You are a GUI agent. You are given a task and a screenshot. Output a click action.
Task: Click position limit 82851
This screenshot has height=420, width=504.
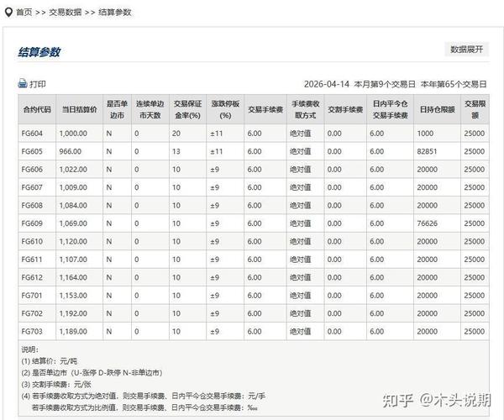tap(428, 151)
